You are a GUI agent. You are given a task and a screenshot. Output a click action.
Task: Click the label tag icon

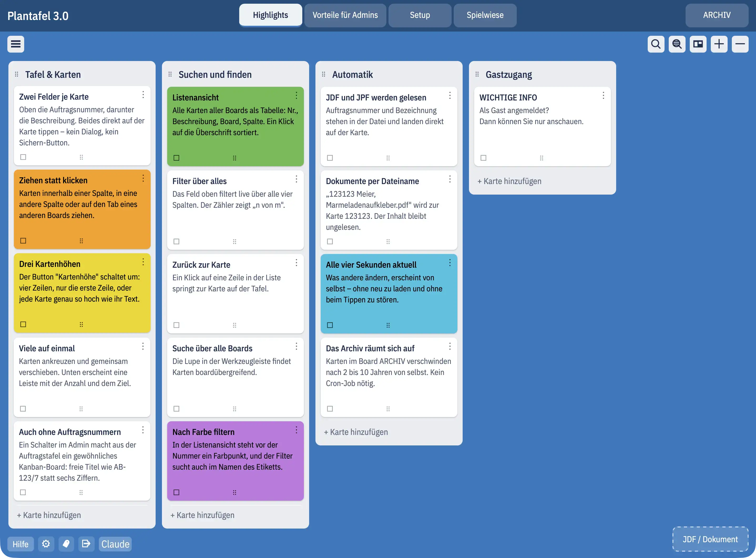point(66,544)
